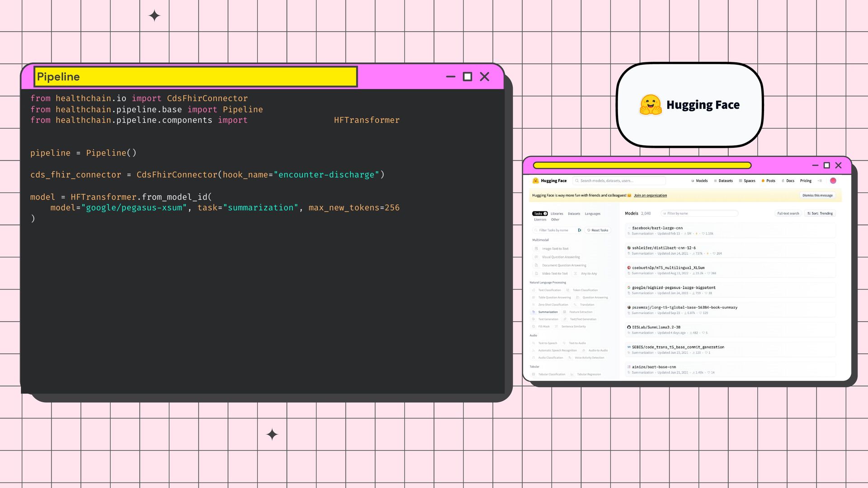This screenshot has width=868, height=488.
Task: Close the Pipeline code window
Action: (485, 77)
